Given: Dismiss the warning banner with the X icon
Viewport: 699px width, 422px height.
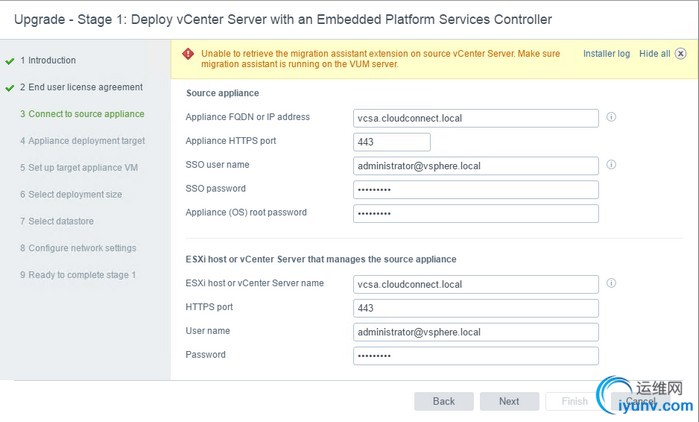Looking at the screenshot, I should [x=680, y=54].
